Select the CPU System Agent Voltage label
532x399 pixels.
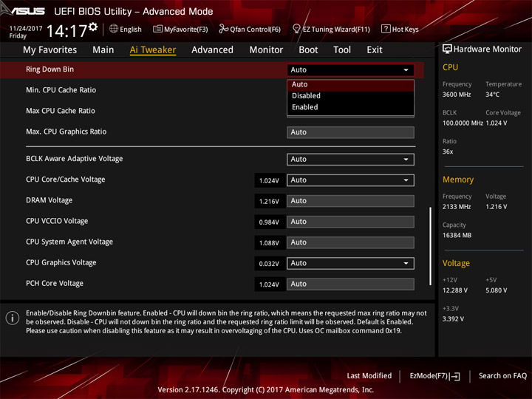point(69,242)
